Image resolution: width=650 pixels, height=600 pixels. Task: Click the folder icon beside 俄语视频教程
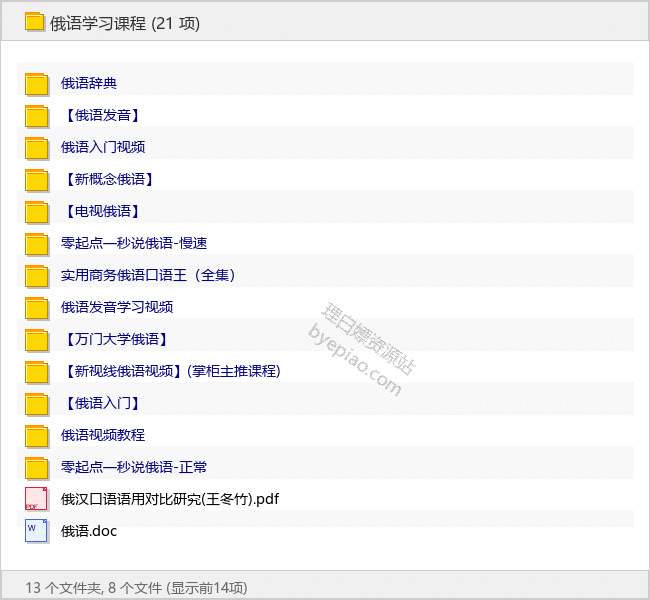click(x=36, y=436)
